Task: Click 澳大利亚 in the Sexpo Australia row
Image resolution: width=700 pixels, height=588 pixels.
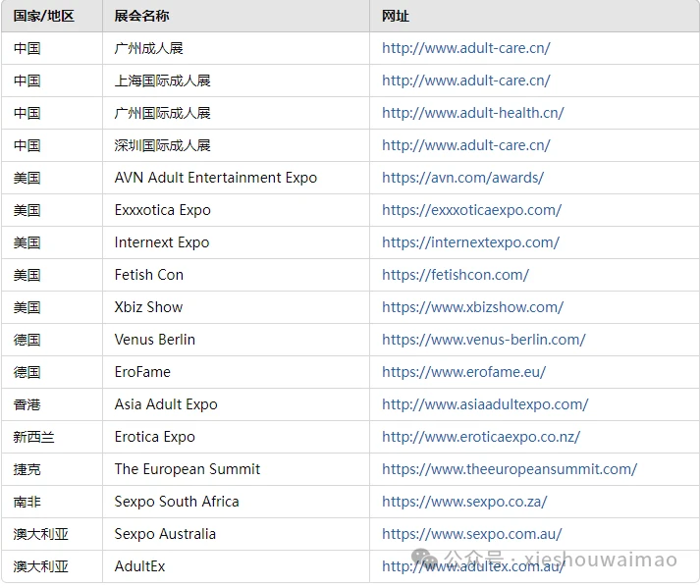Action: [40, 534]
